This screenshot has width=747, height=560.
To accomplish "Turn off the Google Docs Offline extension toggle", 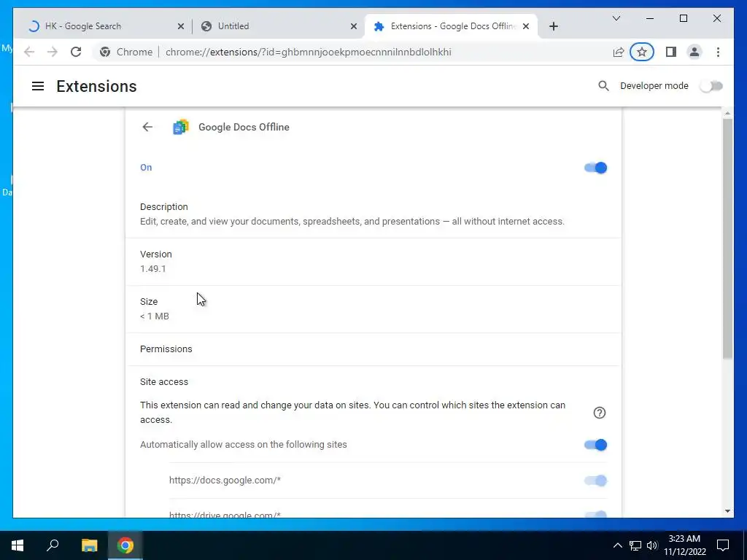I will point(595,168).
